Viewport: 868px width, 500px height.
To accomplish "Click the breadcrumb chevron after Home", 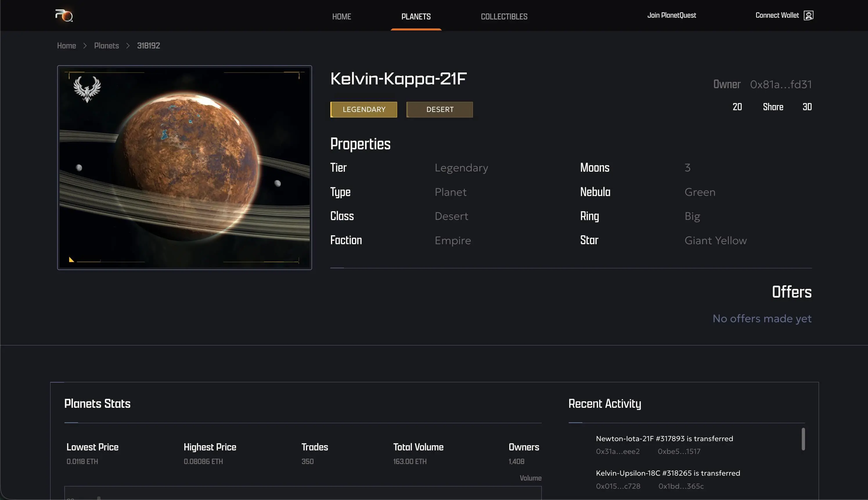I will coord(85,46).
